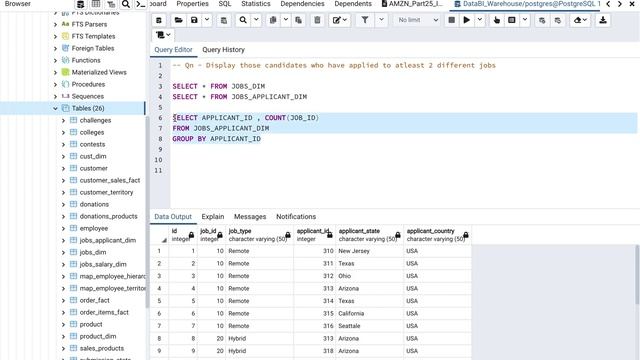Open the Explain options dropdown arrow
This screenshot has width=640, height=360.
(524, 20)
